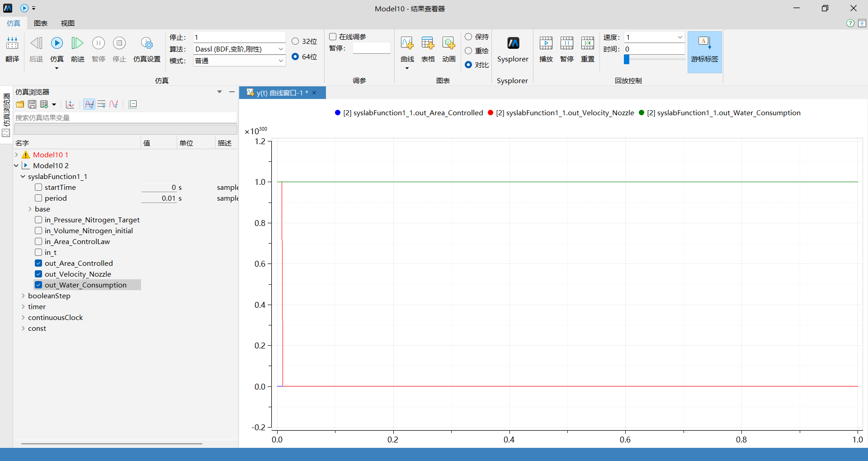Open the 算法 algorithm dropdown
This screenshot has height=461, width=868.
(280, 49)
